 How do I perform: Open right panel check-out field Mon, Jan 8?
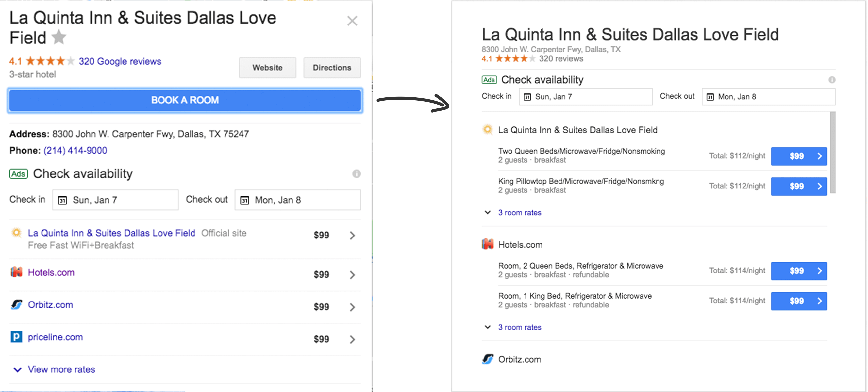pos(769,97)
